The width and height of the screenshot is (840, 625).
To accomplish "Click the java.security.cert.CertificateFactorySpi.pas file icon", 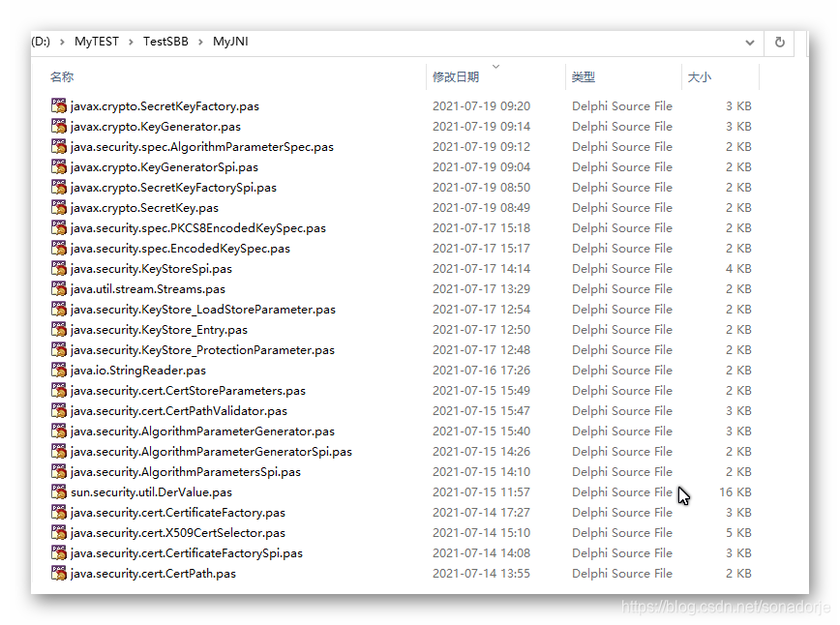I will coord(58,552).
